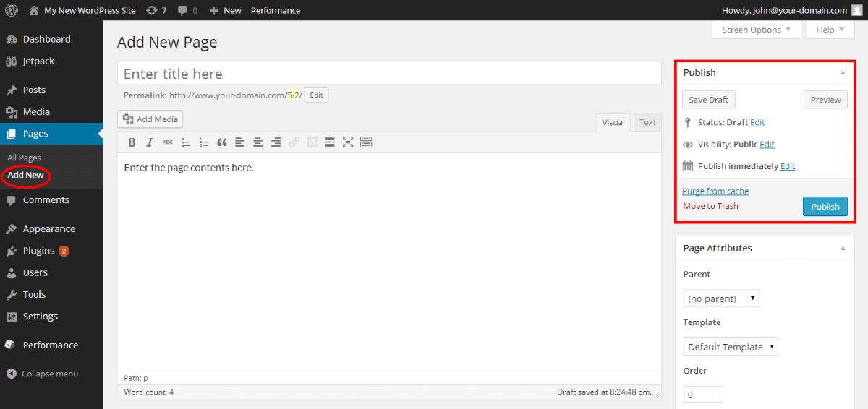Insert a numbered list

click(x=204, y=142)
